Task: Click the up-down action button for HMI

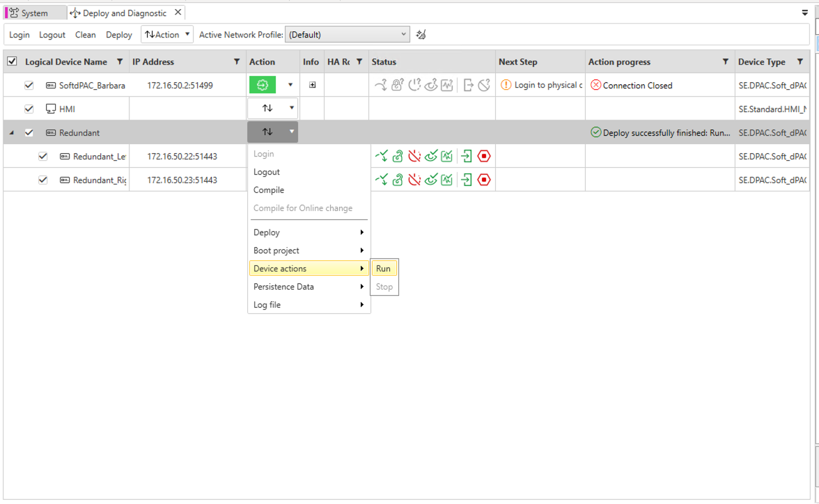Action: pos(267,108)
